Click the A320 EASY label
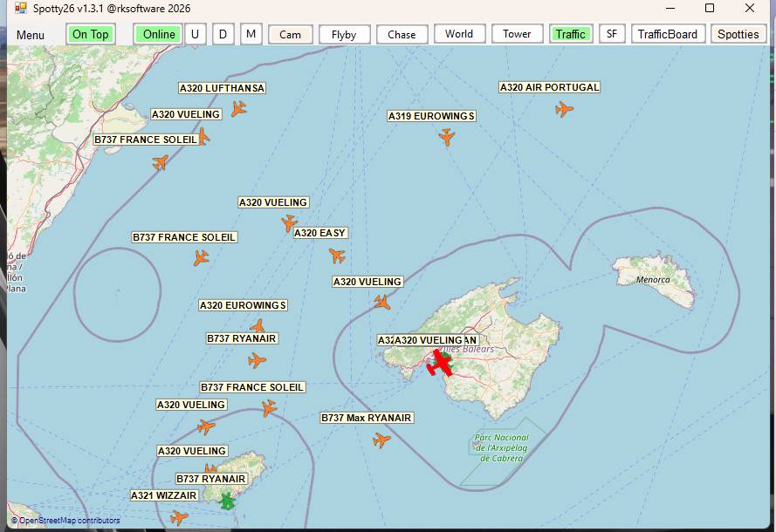776x532 pixels. pyautogui.click(x=319, y=233)
